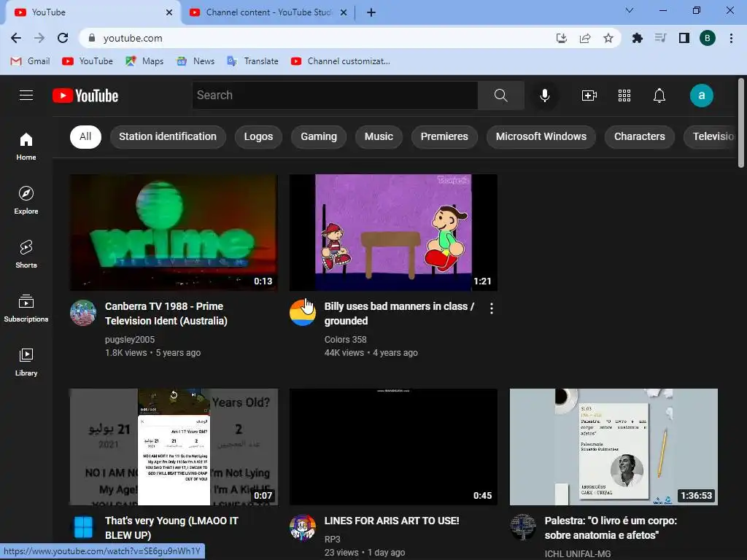The image size is (747, 560).
Task: Click the magnifier search button
Action: coord(500,96)
